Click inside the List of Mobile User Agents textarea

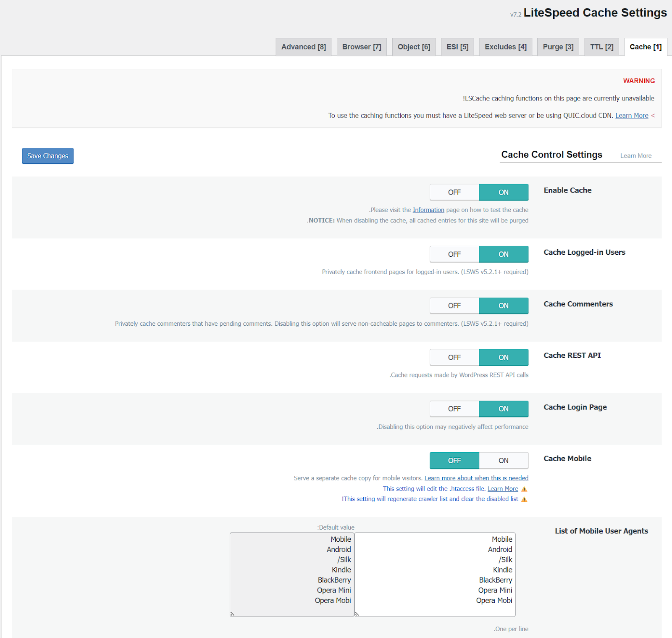coord(435,574)
